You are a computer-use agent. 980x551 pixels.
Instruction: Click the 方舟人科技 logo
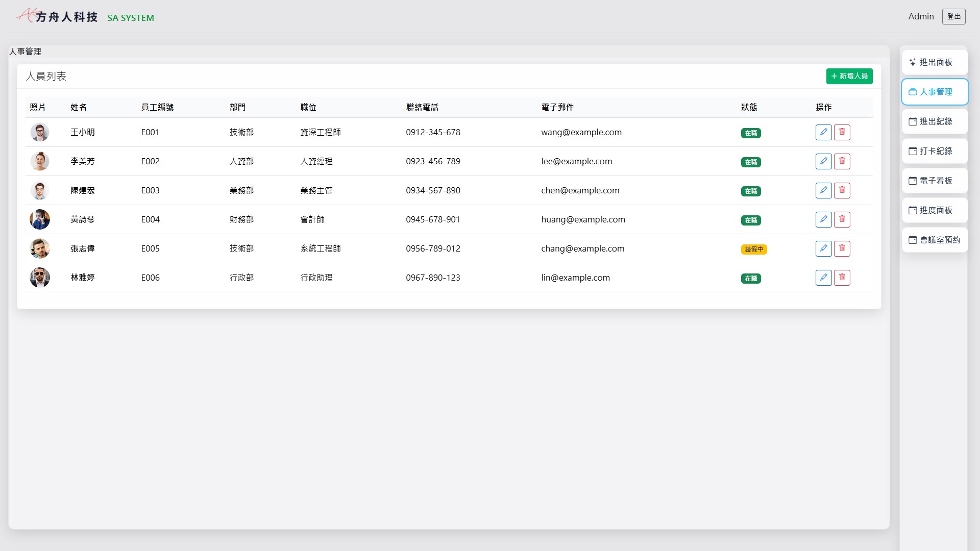tap(57, 16)
